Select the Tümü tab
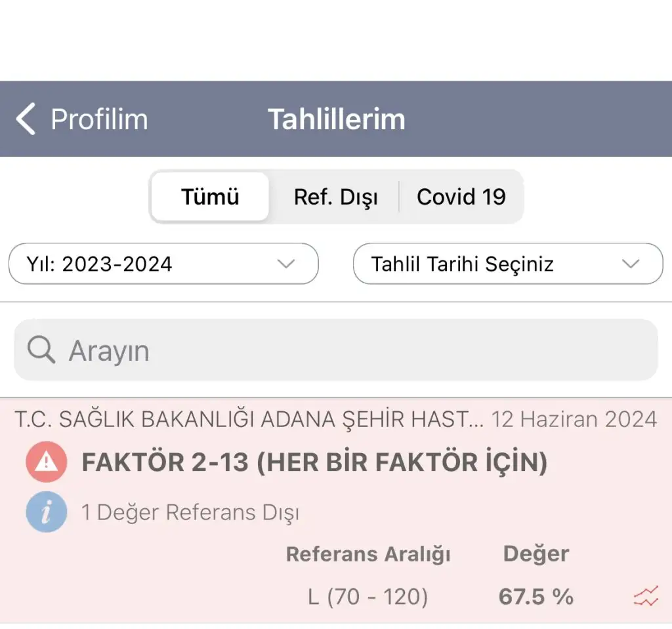672x629 pixels. [210, 197]
